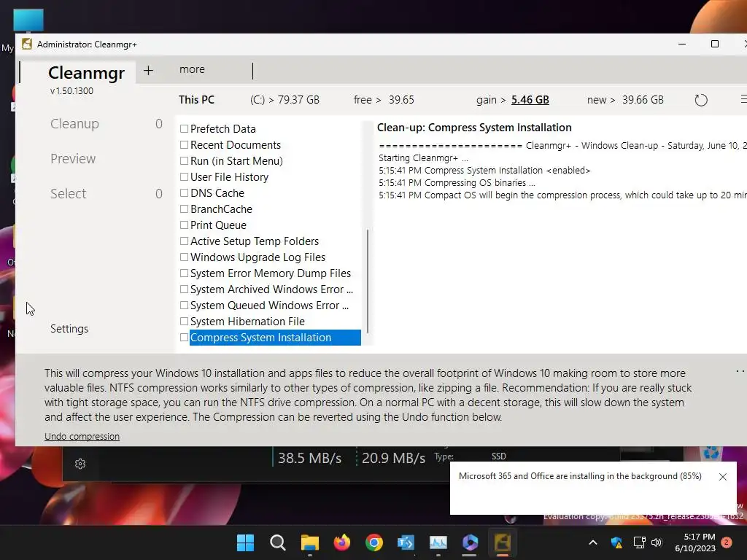The height and width of the screenshot is (560, 747).
Task: Tick Windows Upgrade Log Files checkbox
Action: (x=184, y=257)
